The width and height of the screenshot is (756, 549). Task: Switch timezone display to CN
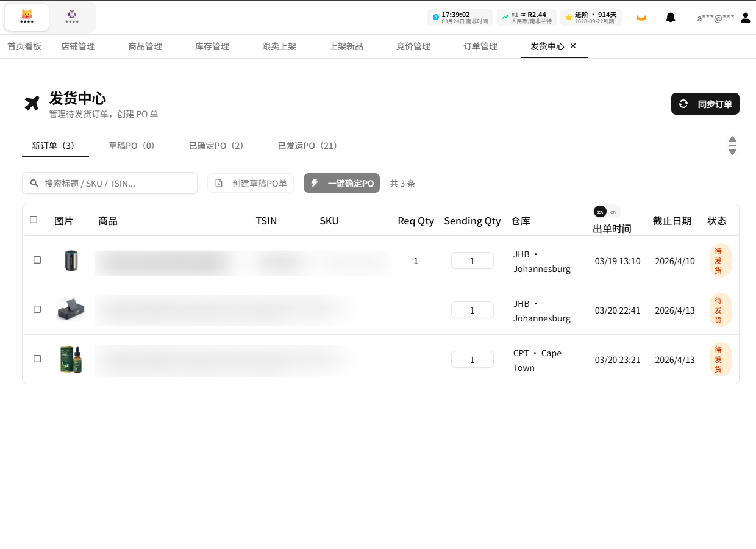615,212
